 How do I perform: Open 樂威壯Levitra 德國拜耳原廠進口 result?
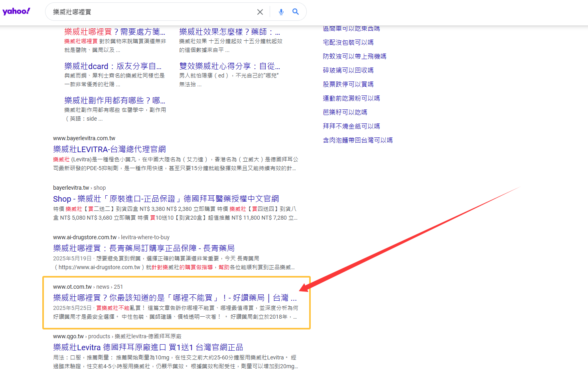click(148, 347)
